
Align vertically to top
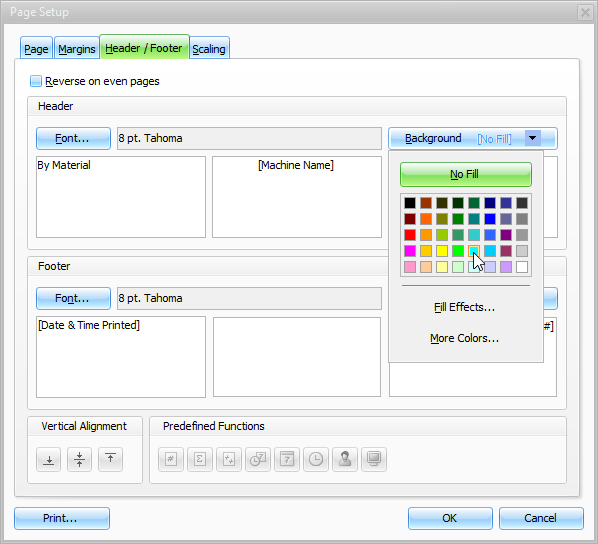tap(110, 459)
